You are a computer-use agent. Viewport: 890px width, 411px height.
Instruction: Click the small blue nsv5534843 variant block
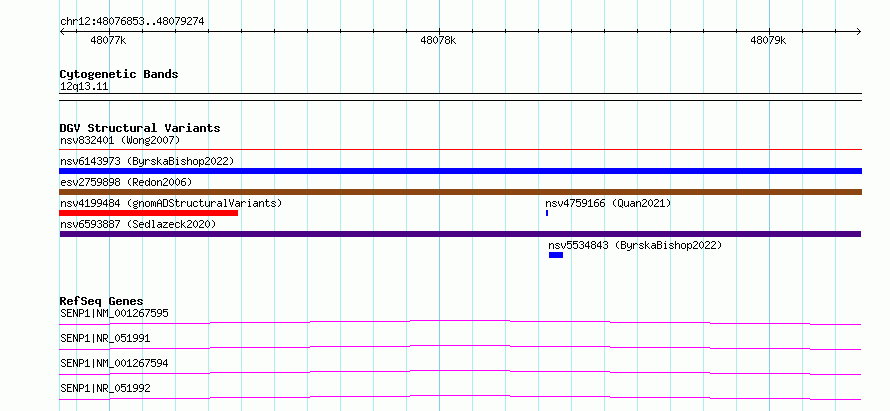click(x=556, y=255)
